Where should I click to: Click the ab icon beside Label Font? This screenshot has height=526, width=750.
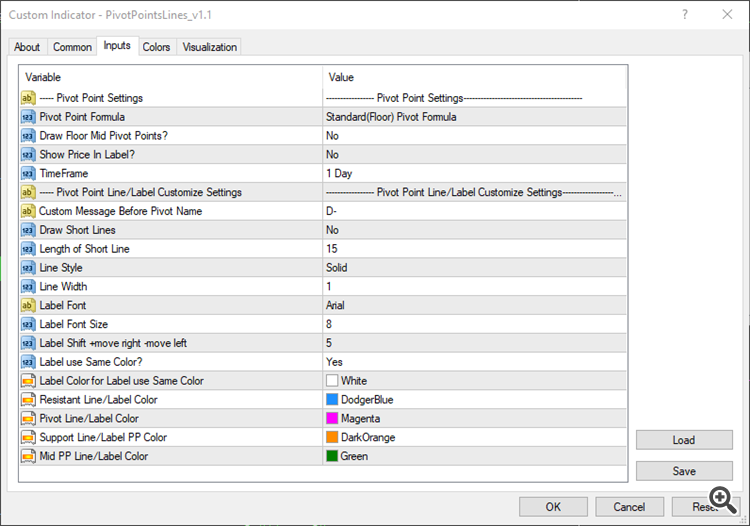pos(28,306)
